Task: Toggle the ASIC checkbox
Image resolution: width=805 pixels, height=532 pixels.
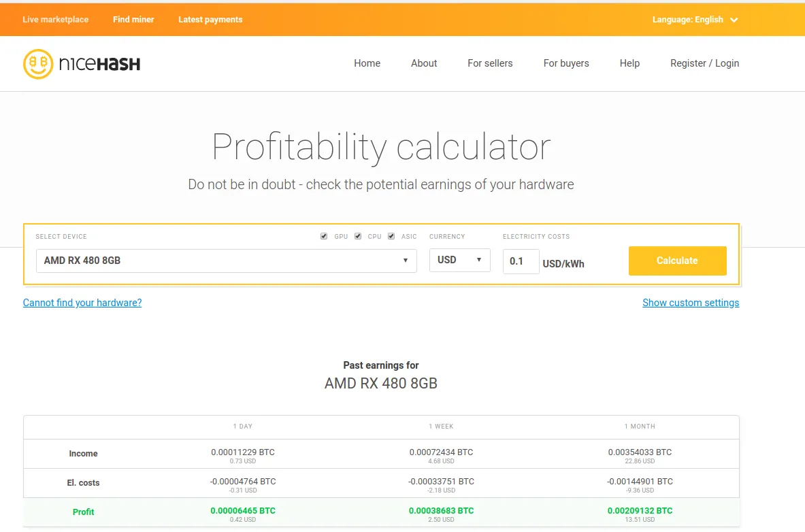Action: 391,236
